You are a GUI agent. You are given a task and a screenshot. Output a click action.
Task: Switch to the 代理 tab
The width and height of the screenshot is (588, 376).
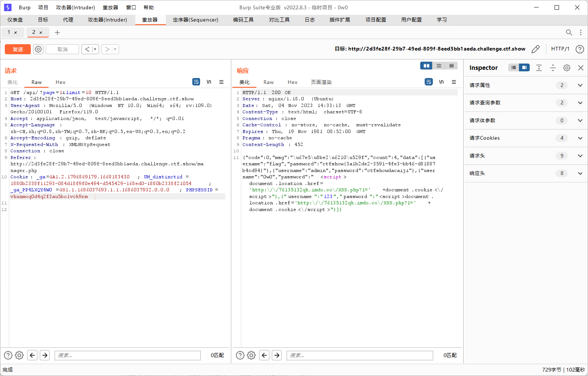[68, 20]
